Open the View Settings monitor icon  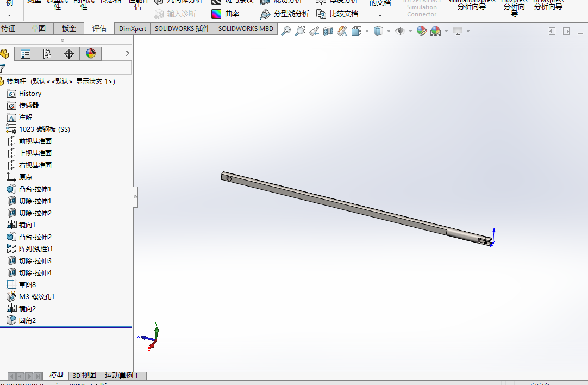[x=458, y=31]
